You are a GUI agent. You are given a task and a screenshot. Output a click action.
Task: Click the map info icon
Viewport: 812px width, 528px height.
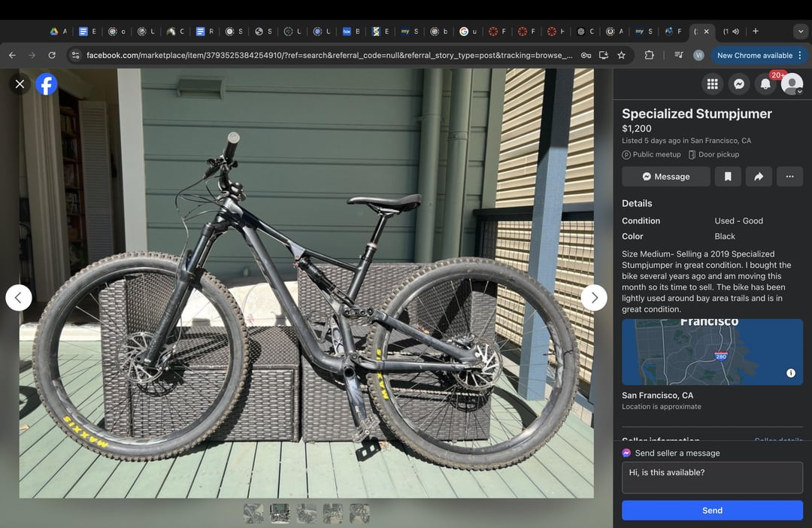(x=791, y=373)
